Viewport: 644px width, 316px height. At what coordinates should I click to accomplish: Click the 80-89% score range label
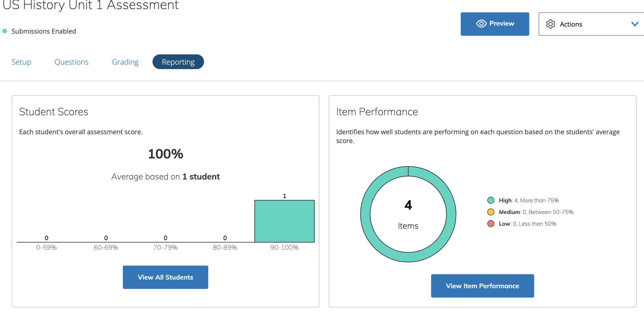(225, 248)
